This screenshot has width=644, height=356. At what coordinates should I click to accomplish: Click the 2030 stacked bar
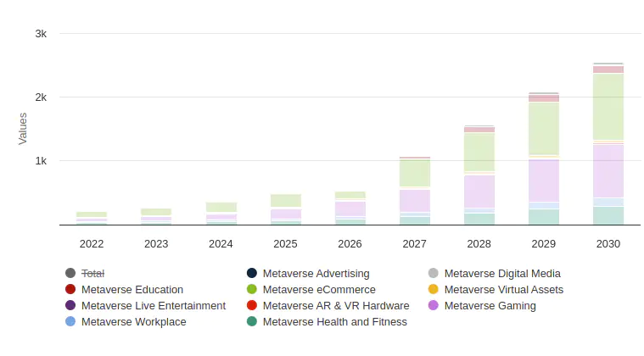click(x=608, y=144)
